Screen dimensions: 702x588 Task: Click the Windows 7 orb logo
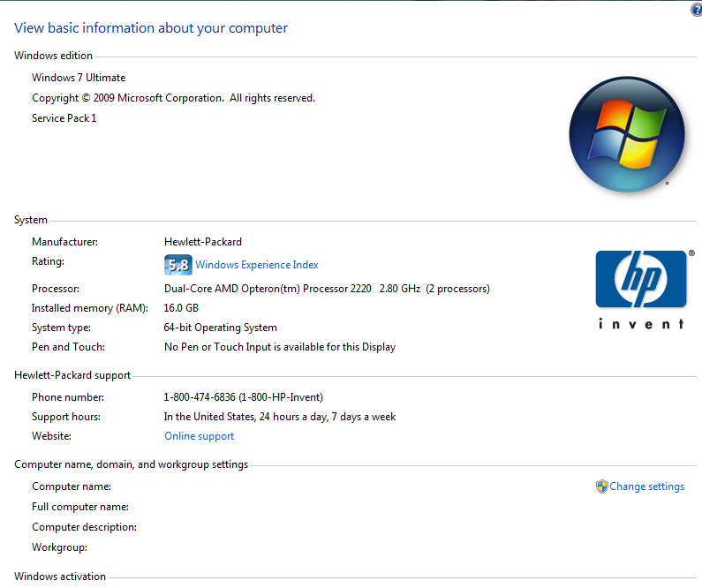point(627,134)
